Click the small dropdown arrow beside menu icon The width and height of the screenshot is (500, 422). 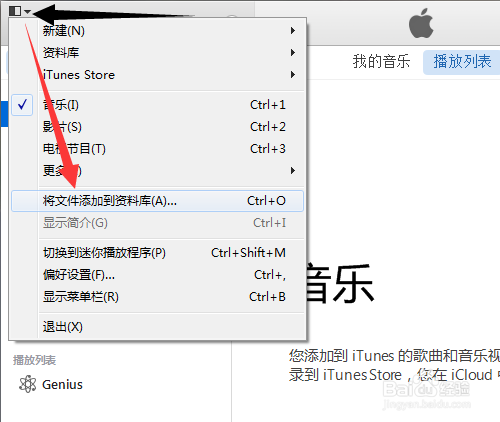pyautogui.click(x=27, y=12)
